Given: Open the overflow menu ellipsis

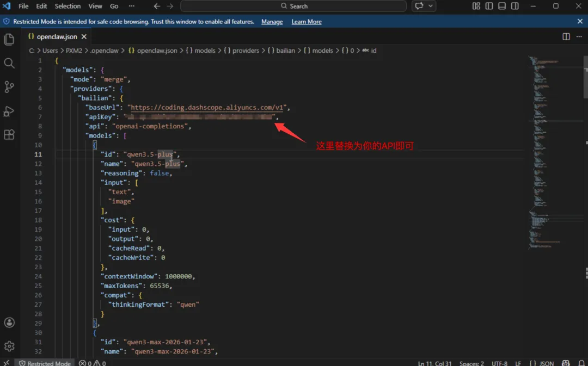Looking at the screenshot, I should point(131,6).
